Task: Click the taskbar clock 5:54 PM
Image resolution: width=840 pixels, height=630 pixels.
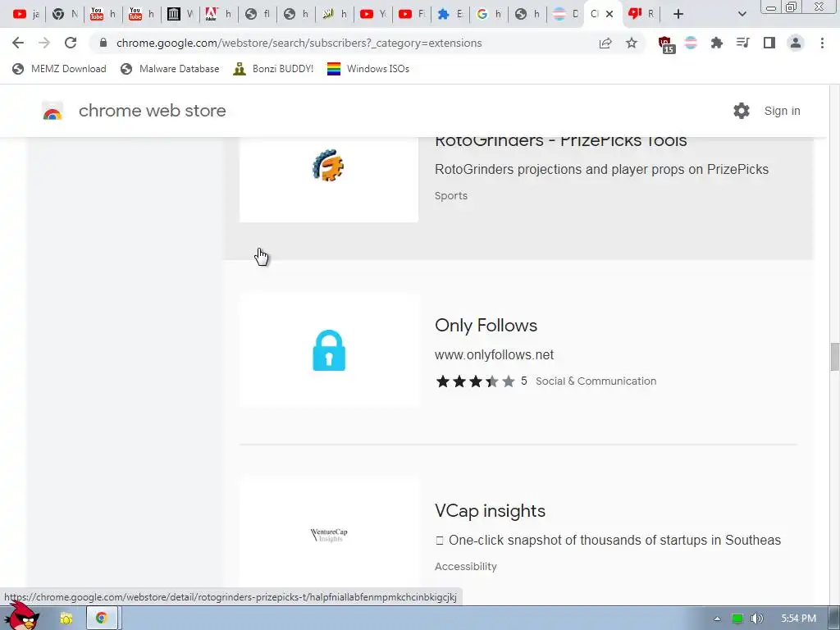Action: tap(798, 619)
